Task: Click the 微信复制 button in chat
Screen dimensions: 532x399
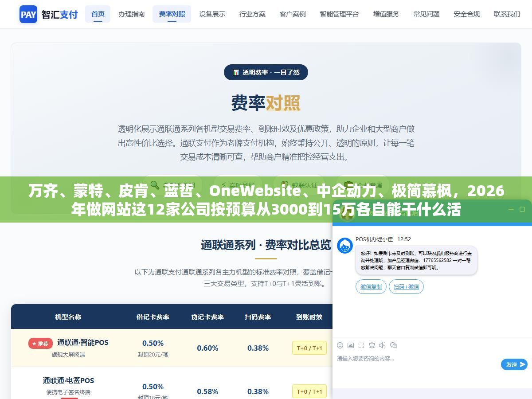Action: pos(371,287)
